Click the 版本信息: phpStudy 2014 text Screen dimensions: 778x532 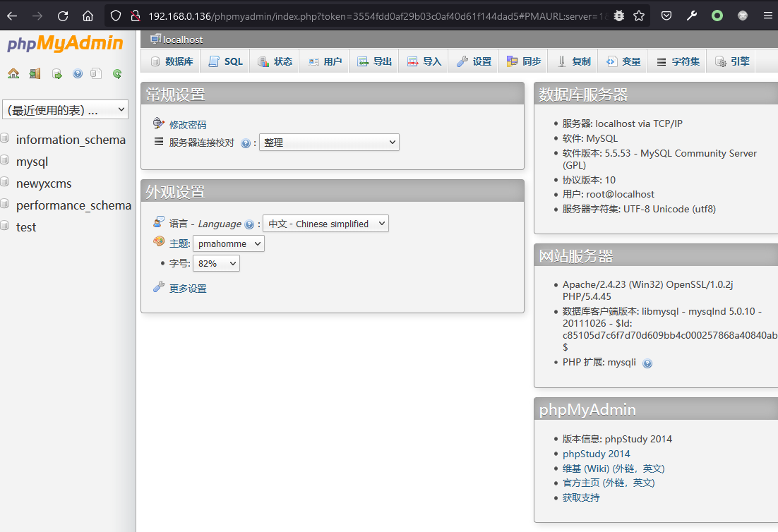coord(617,440)
